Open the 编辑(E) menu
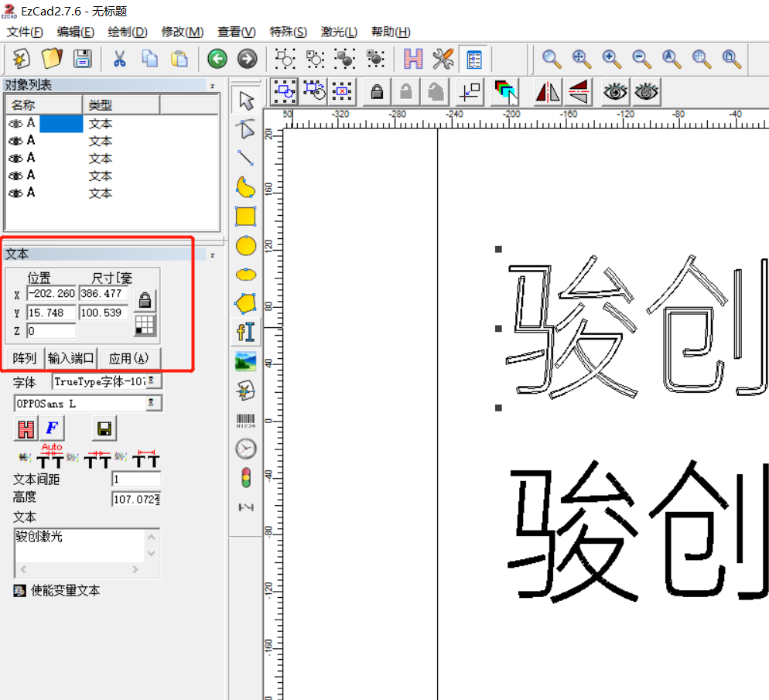The width and height of the screenshot is (769, 700). coord(76,32)
